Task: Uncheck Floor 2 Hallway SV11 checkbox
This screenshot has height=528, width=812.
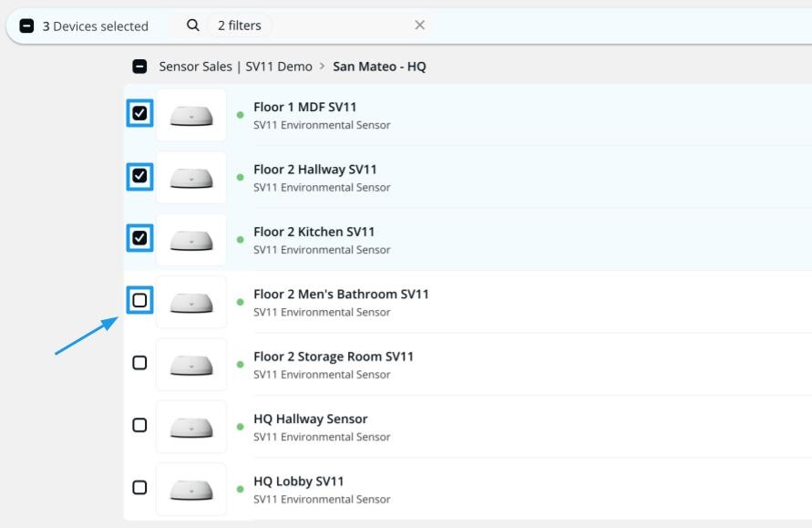Action: pyautogui.click(x=139, y=175)
